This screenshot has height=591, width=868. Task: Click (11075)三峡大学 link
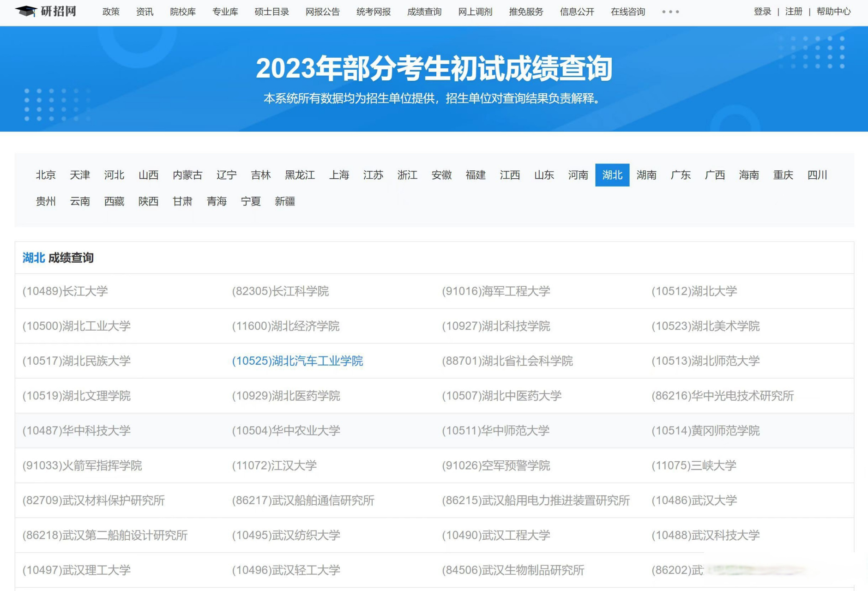point(694,465)
